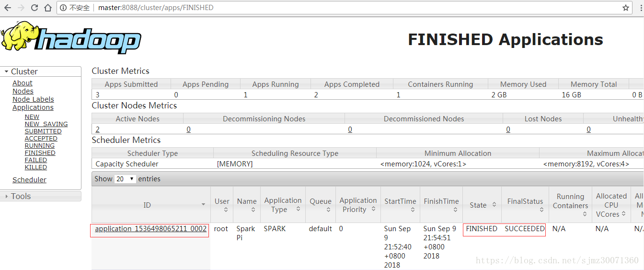Click Lost Nodes count 0
Screen dimensions: 644x270
(x=508, y=129)
